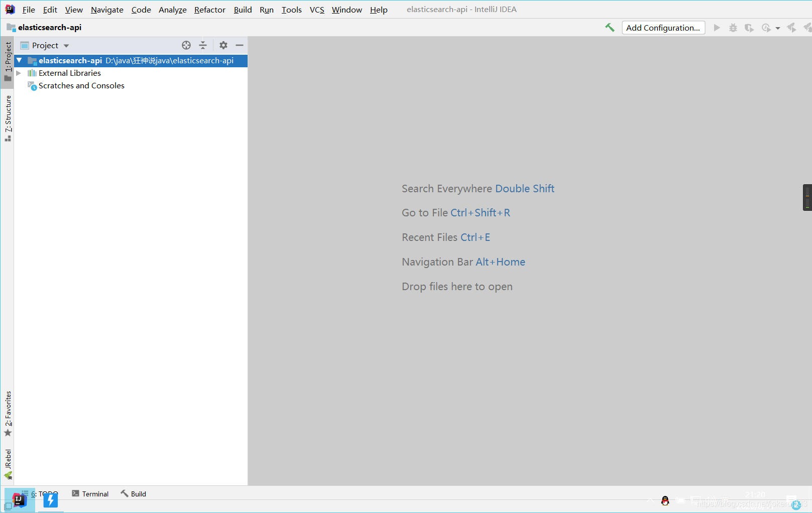This screenshot has width=812, height=513.
Task: Toggle the 2: Favorites side tool tab
Action: pos(8,414)
